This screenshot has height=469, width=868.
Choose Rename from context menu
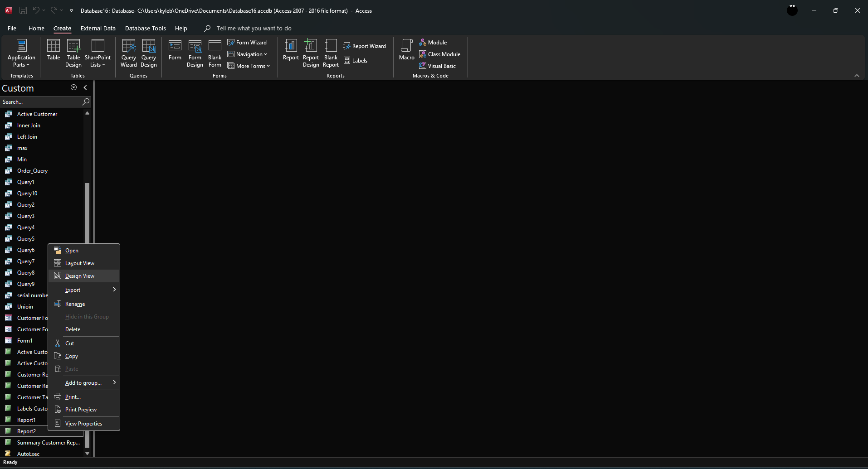pos(84,304)
